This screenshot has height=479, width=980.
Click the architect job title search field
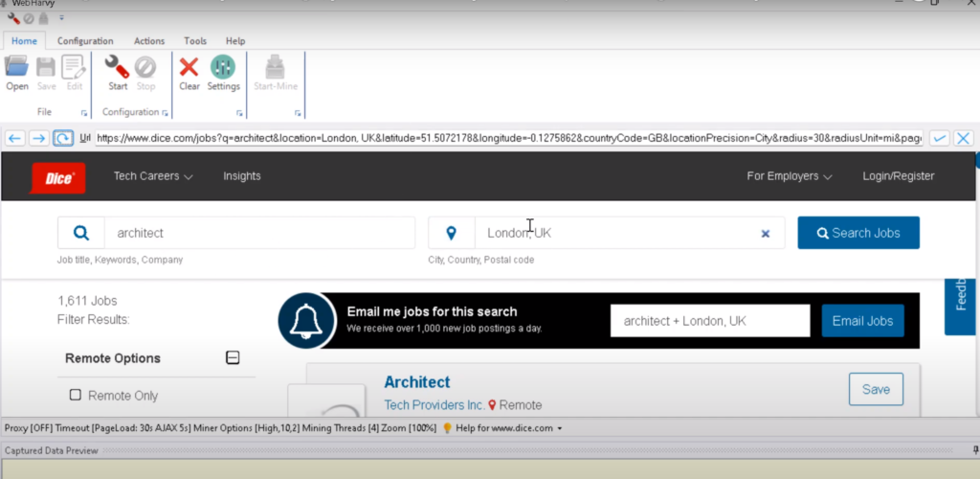258,233
